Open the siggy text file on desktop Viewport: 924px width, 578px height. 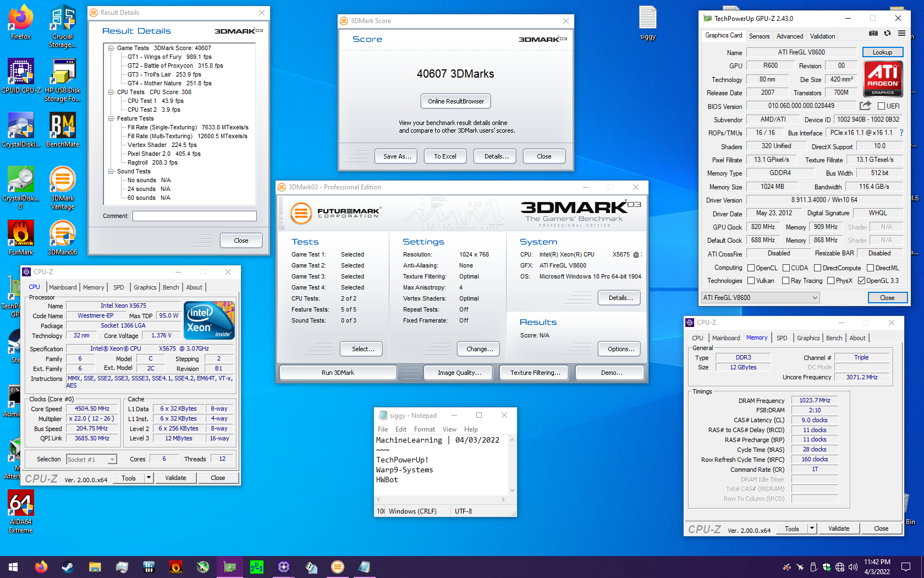[648, 23]
